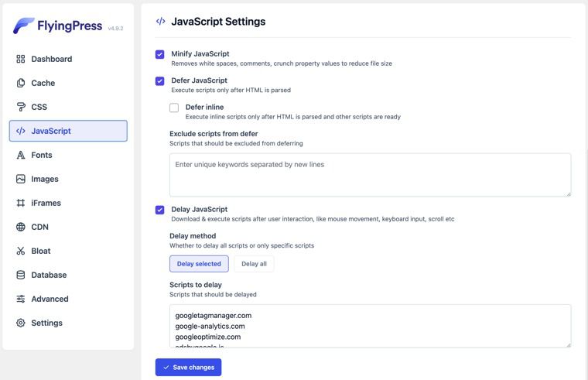
Task: Click the Dashboard grid icon in sidebar
Action: [x=21, y=59]
